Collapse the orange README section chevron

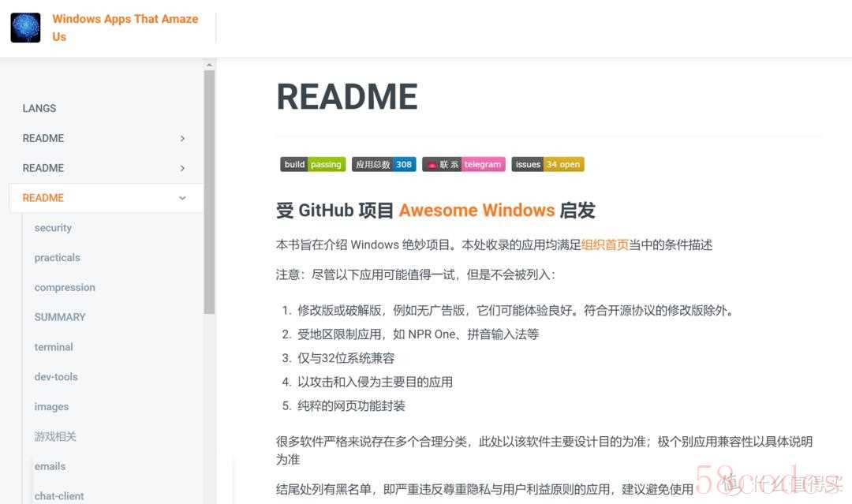(x=182, y=198)
